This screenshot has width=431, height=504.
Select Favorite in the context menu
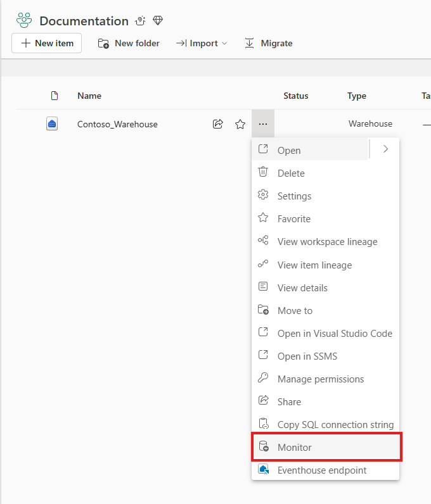coord(325,219)
